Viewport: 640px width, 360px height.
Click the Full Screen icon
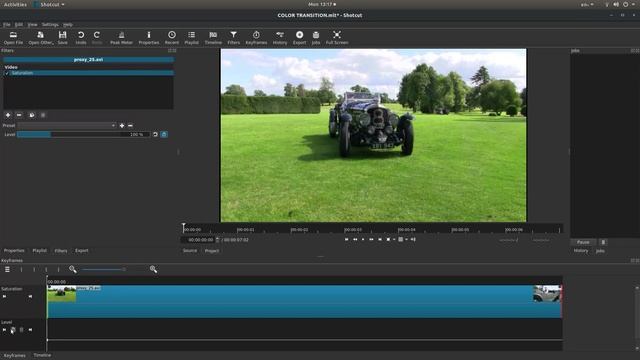(x=337, y=38)
